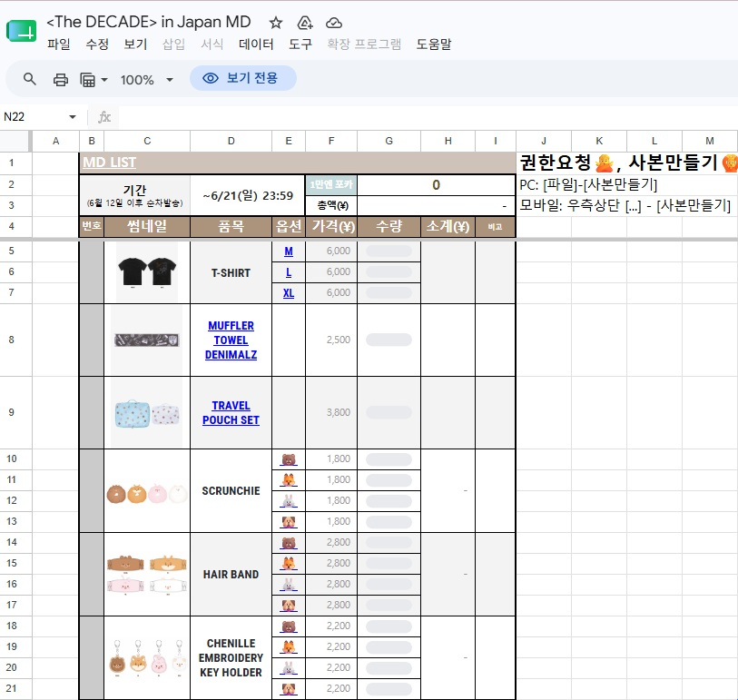Screen dimensions: 738x700
Task: Click the fx formula icon
Action: pos(104,117)
